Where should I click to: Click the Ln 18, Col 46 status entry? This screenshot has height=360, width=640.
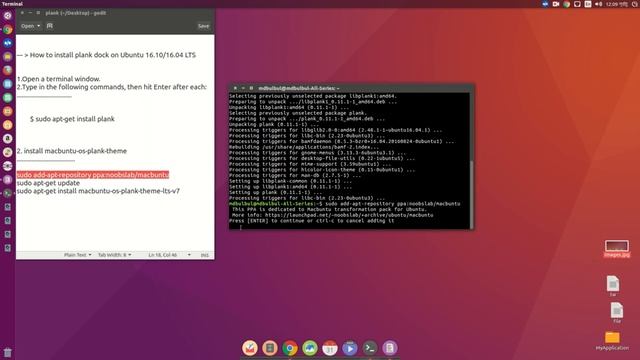click(x=162, y=255)
